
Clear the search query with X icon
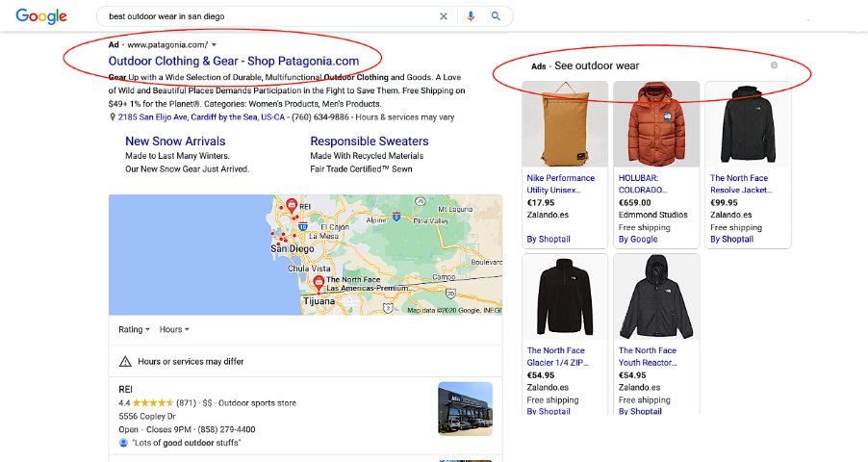pyautogui.click(x=444, y=16)
